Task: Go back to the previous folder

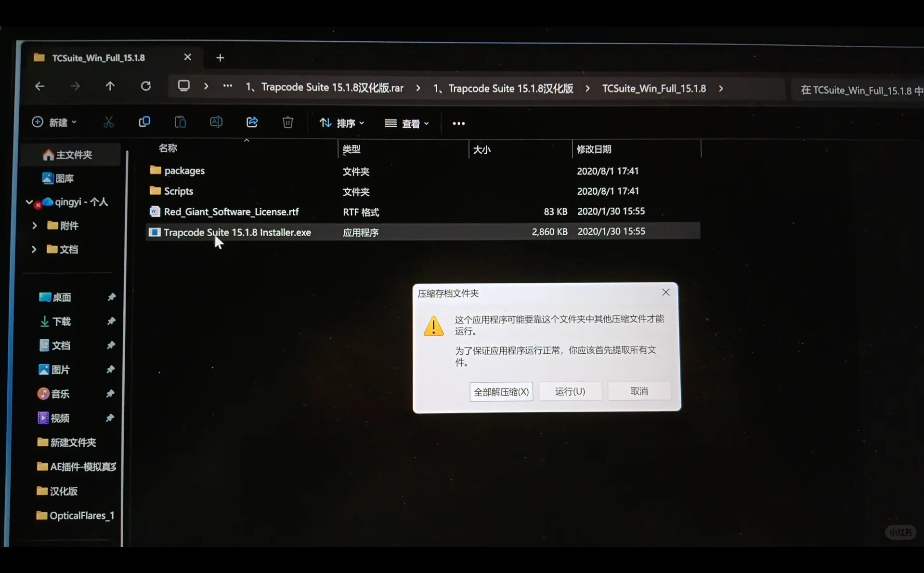Action: pyautogui.click(x=40, y=86)
